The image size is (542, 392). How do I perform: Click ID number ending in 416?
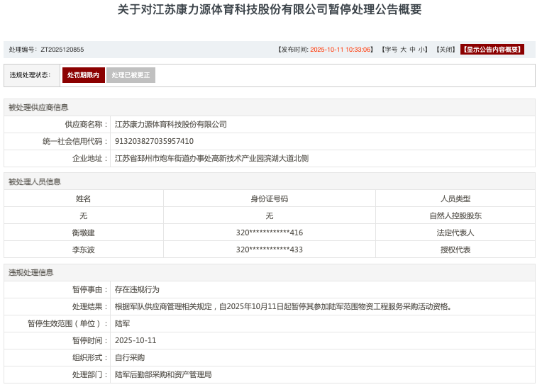coord(270,233)
